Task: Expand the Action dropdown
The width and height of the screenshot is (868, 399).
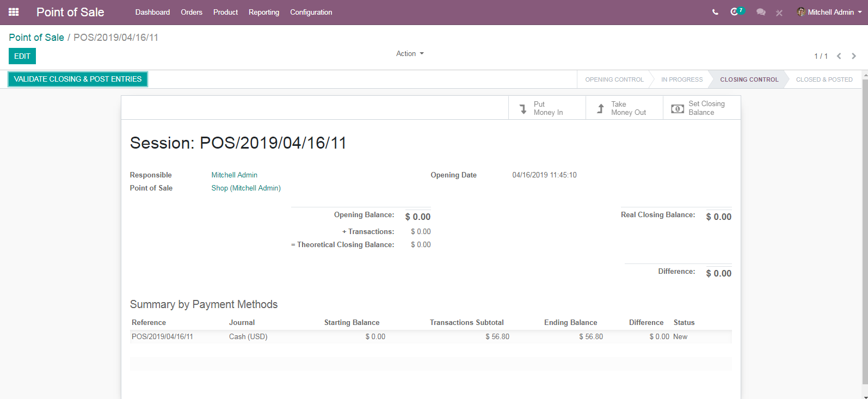Action: 410,53
